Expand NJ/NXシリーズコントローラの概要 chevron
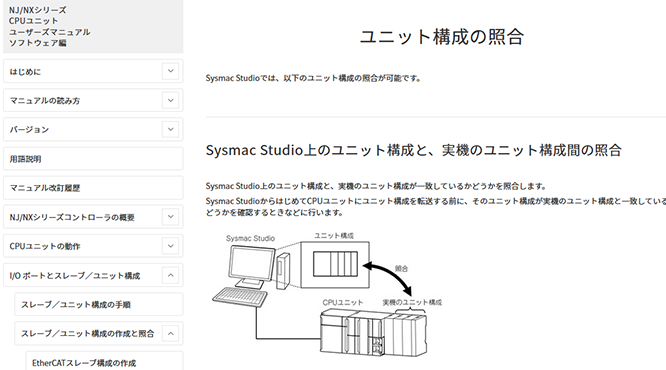This screenshot has width=666, height=370. point(170,217)
